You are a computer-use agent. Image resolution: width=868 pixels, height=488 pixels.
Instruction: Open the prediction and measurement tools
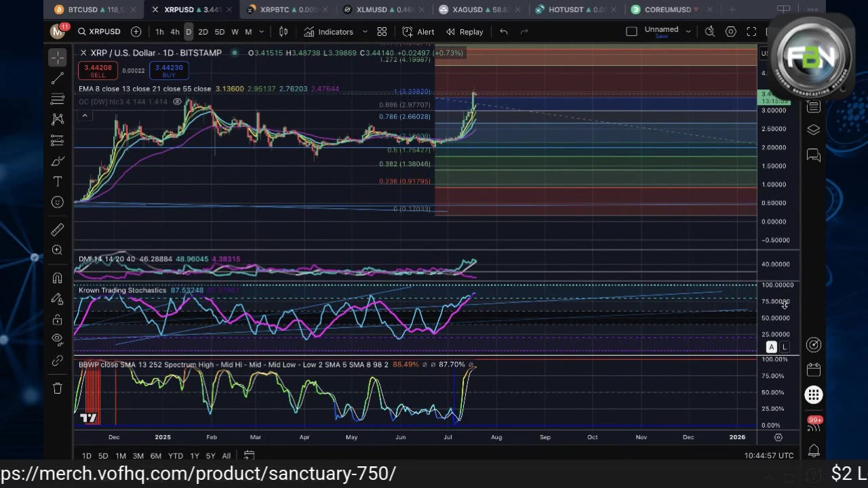(58, 140)
